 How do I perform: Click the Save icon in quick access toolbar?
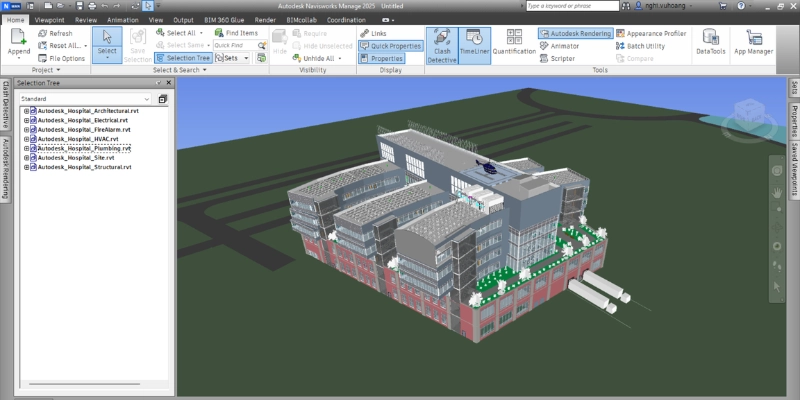80,6
